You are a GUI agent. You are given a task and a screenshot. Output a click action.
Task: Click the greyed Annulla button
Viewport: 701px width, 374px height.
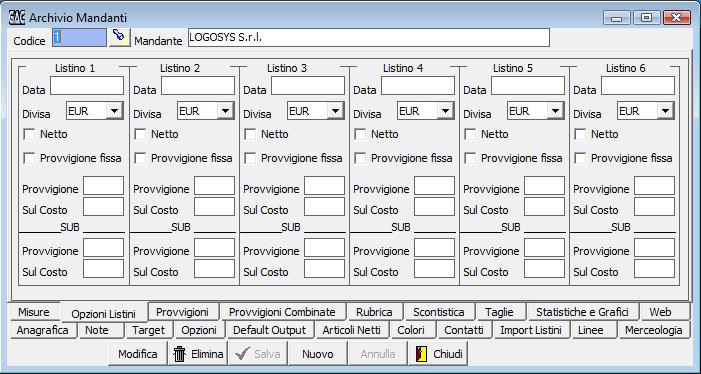tap(378, 354)
